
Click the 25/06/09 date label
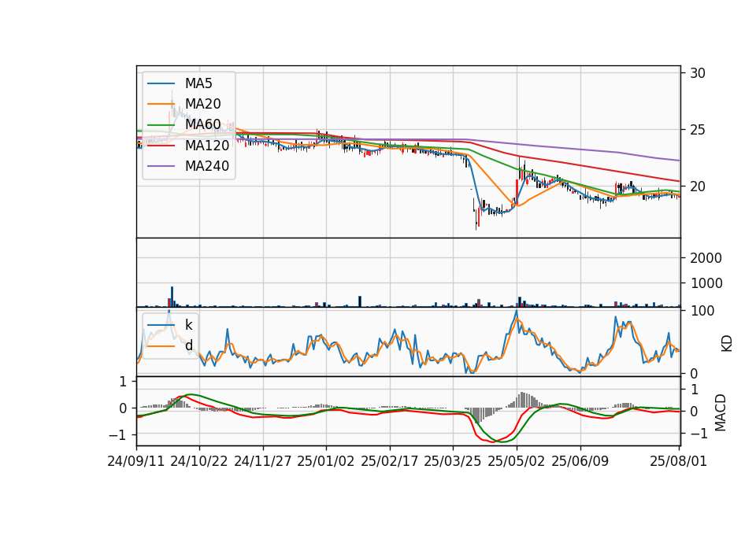point(580,461)
